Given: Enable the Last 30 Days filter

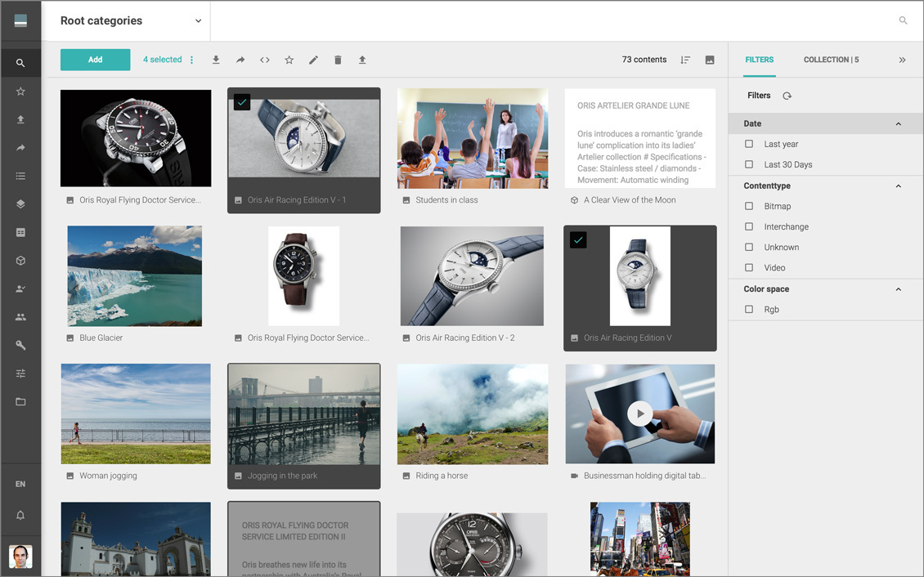Looking at the screenshot, I should 749,164.
